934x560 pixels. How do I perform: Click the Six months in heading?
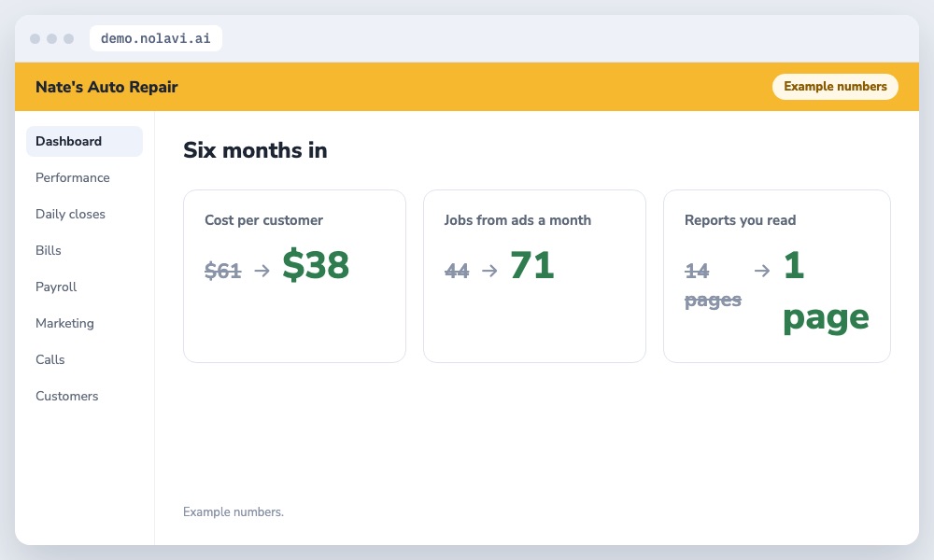point(255,150)
